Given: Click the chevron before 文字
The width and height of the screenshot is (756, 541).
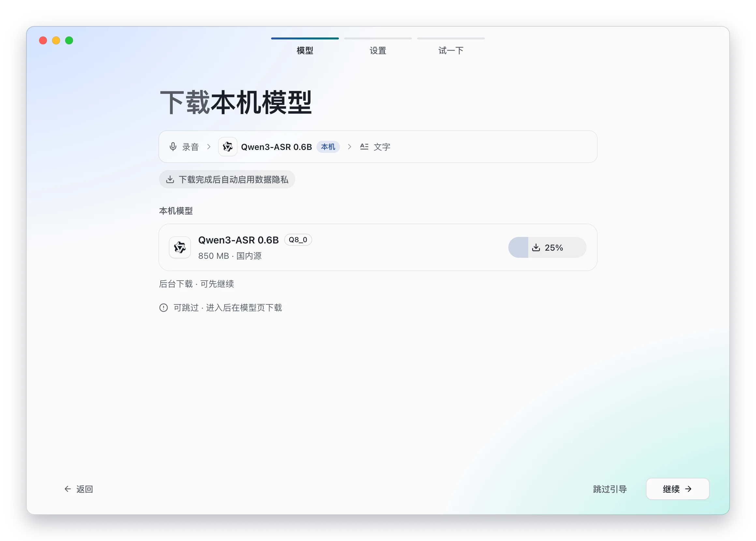Looking at the screenshot, I should pos(349,147).
